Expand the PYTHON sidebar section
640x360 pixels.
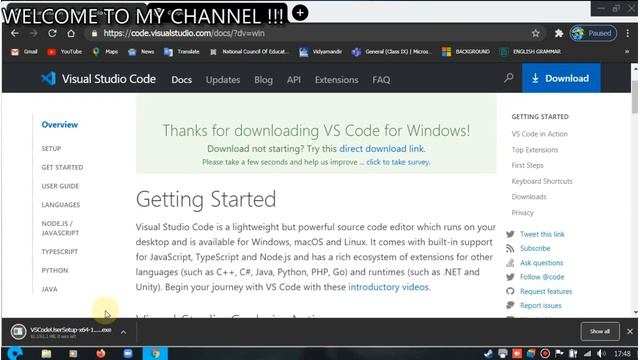click(x=55, y=271)
